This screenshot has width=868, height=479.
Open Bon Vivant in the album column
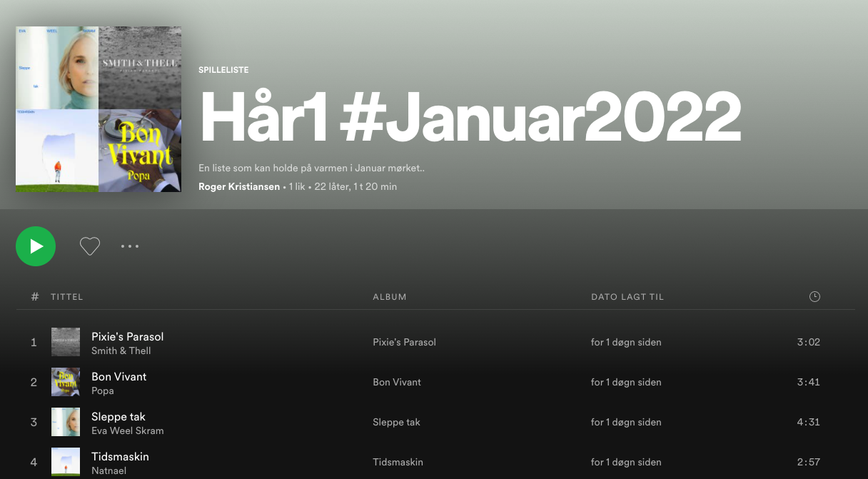pyautogui.click(x=397, y=382)
